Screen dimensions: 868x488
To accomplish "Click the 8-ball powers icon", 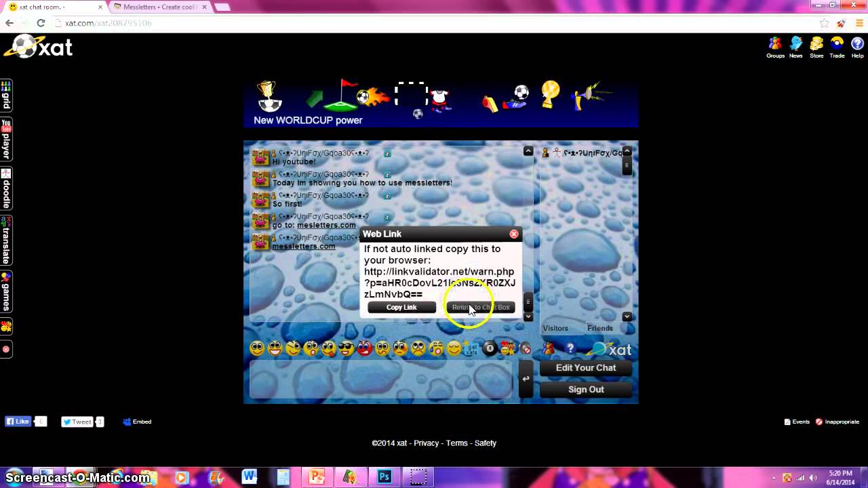I will [x=489, y=348].
